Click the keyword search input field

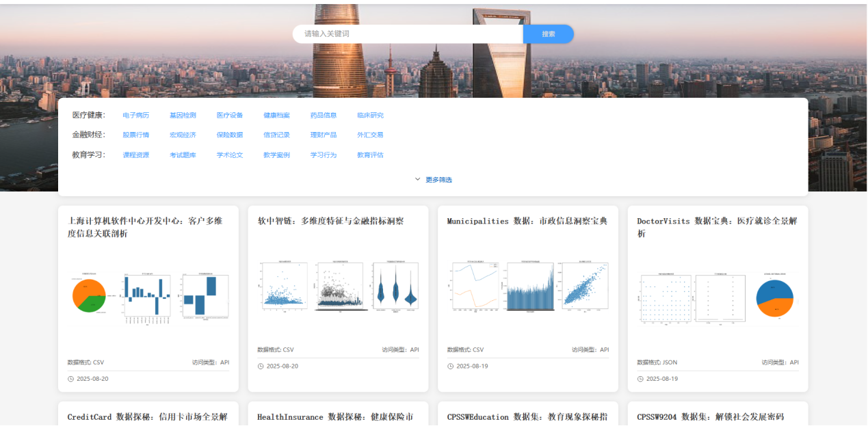408,34
